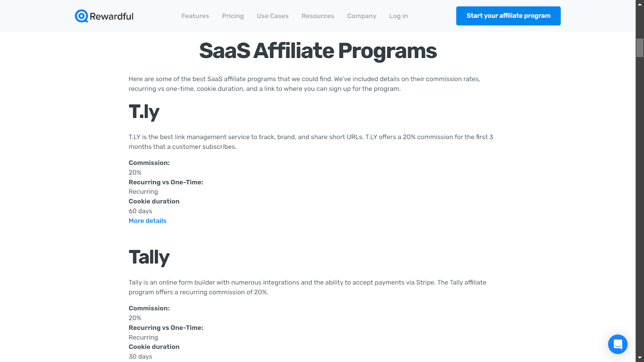The image size is (644, 362).
Task: Click the Rewardful wordmark text
Action: [111, 16]
